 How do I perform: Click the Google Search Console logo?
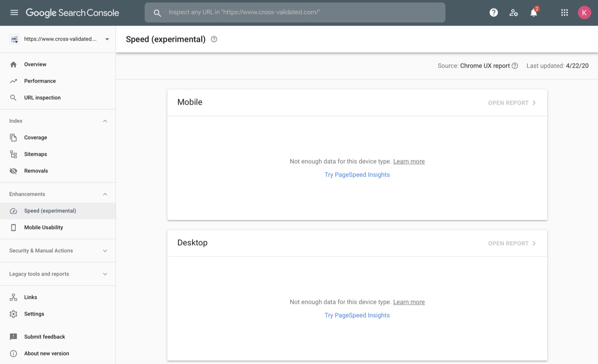coord(72,13)
